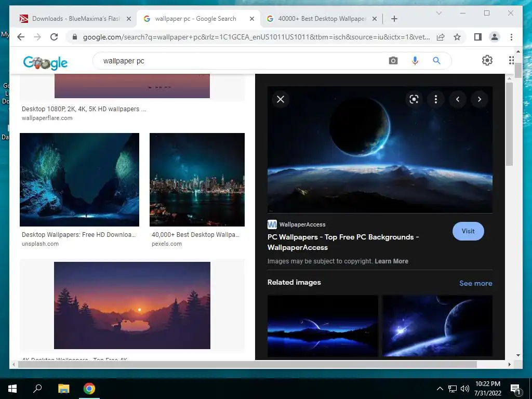Click Chrome icon in the taskbar
Screen dimensions: 532x399
(x=89, y=389)
